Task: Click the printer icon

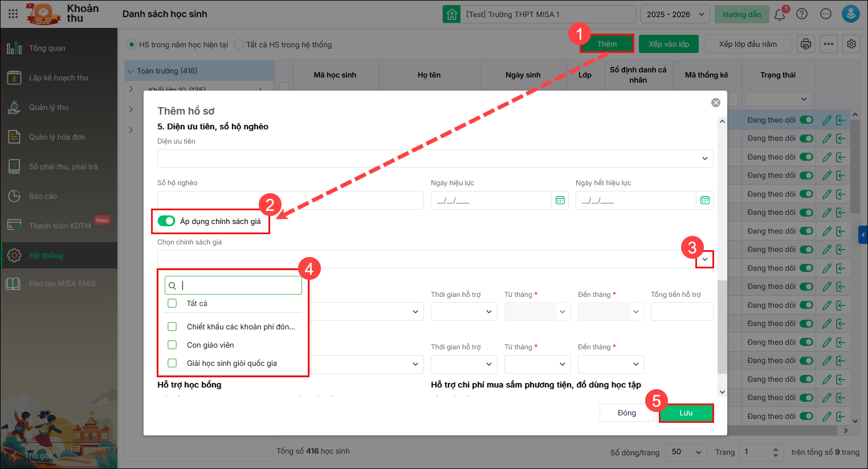Action: coord(806,44)
